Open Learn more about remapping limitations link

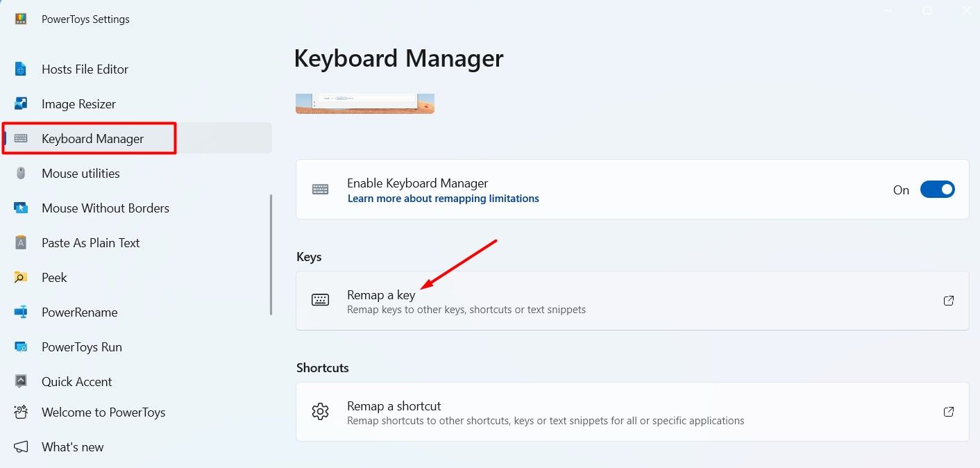click(443, 199)
